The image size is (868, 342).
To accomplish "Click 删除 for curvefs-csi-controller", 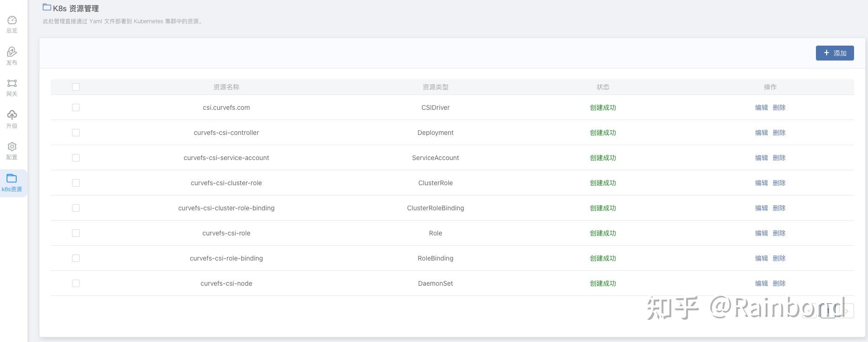I will pyautogui.click(x=779, y=133).
